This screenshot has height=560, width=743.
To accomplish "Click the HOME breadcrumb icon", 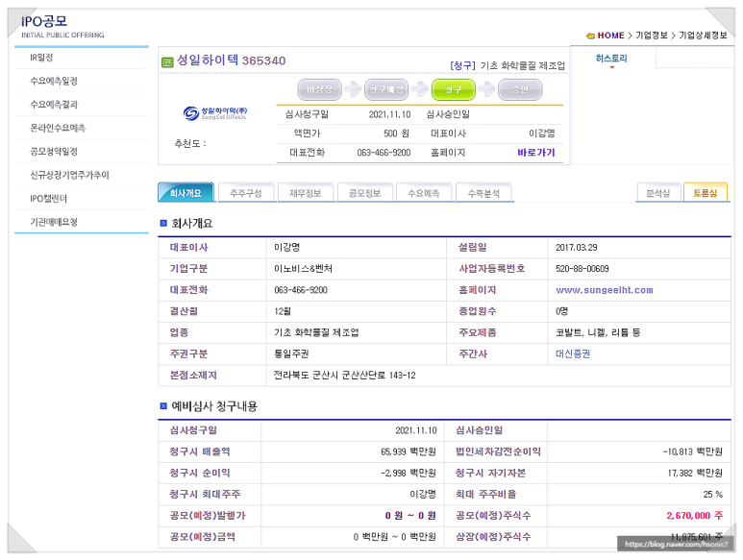I will click(x=590, y=36).
